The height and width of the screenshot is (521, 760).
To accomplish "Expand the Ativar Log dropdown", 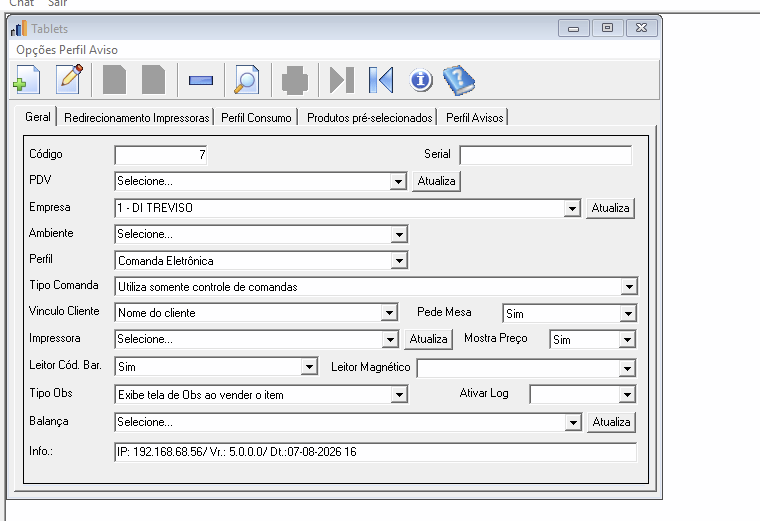I will click(x=627, y=395).
